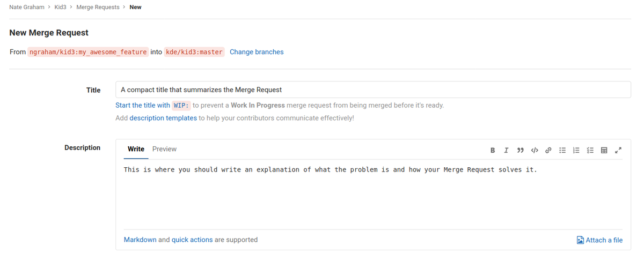Open the description templates link
644x268 pixels.
click(163, 118)
